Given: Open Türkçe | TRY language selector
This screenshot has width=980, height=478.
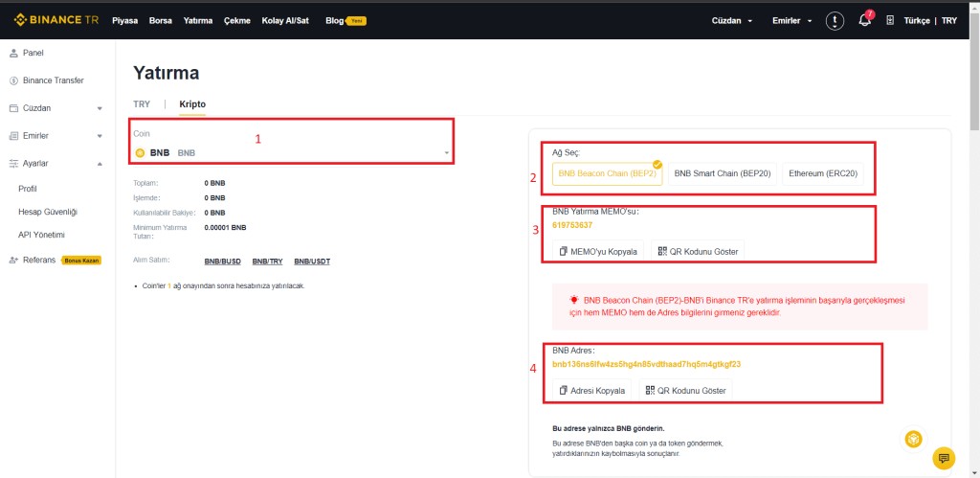Looking at the screenshot, I should 930,21.
